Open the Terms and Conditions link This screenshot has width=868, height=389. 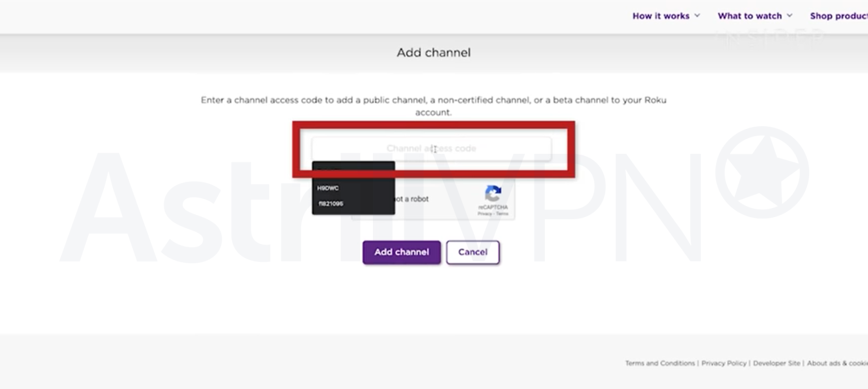(659, 363)
